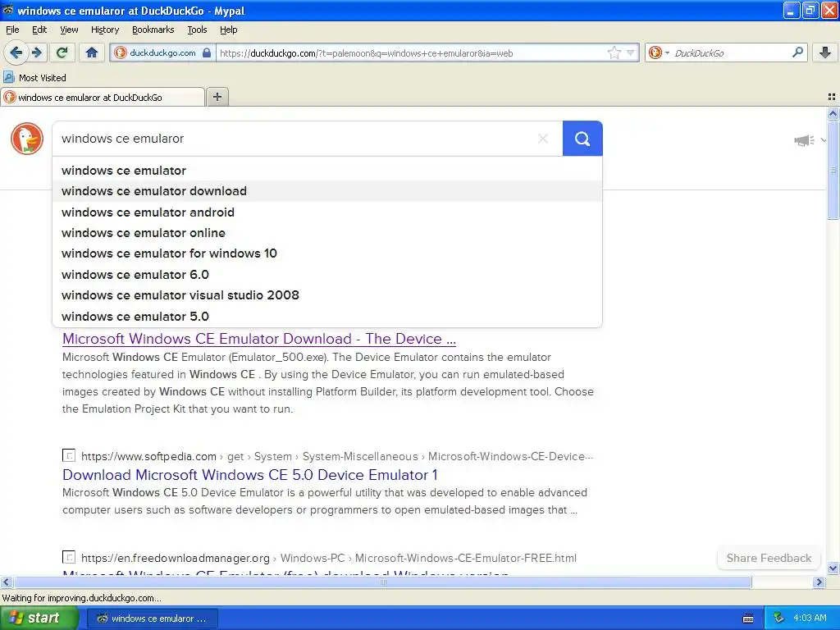Open the search engine selector dropdown
The width and height of the screenshot is (840, 630).
click(659, 53)
